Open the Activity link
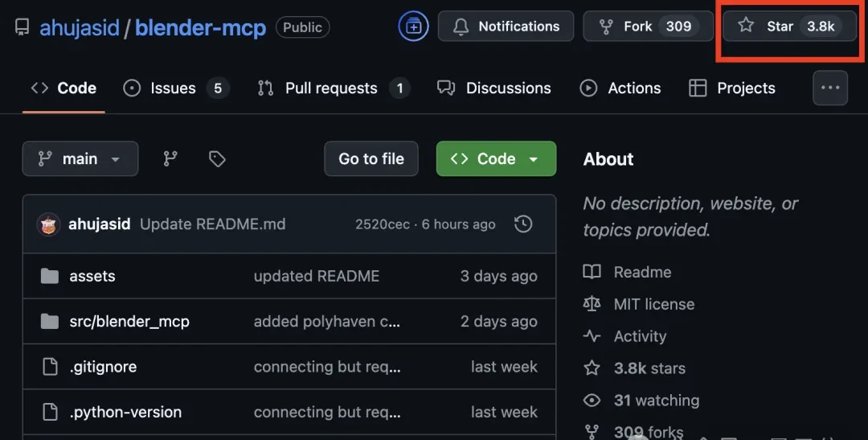868x440 pixels. 640,336
